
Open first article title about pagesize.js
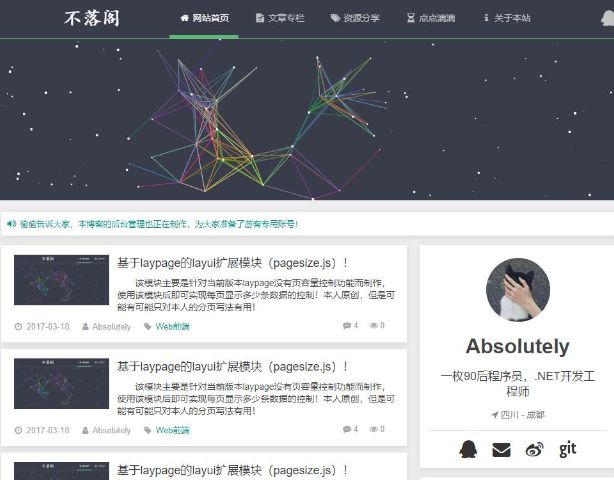(233, 263)
